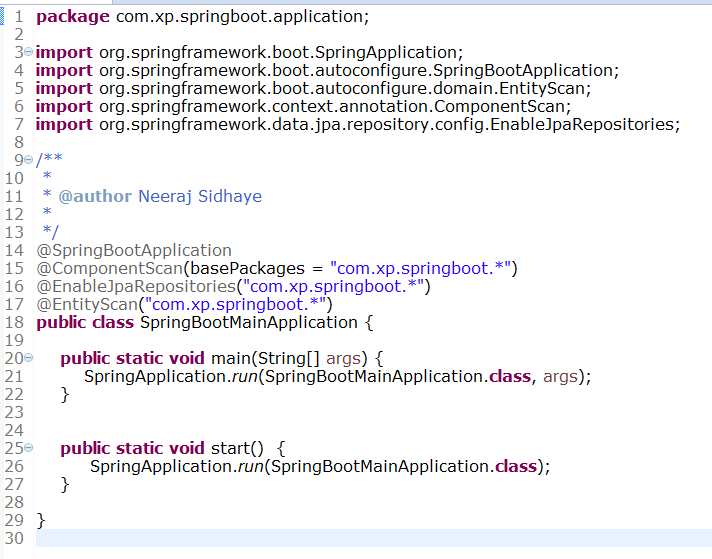Click the main method name on line 20

[x=231, y=358]
